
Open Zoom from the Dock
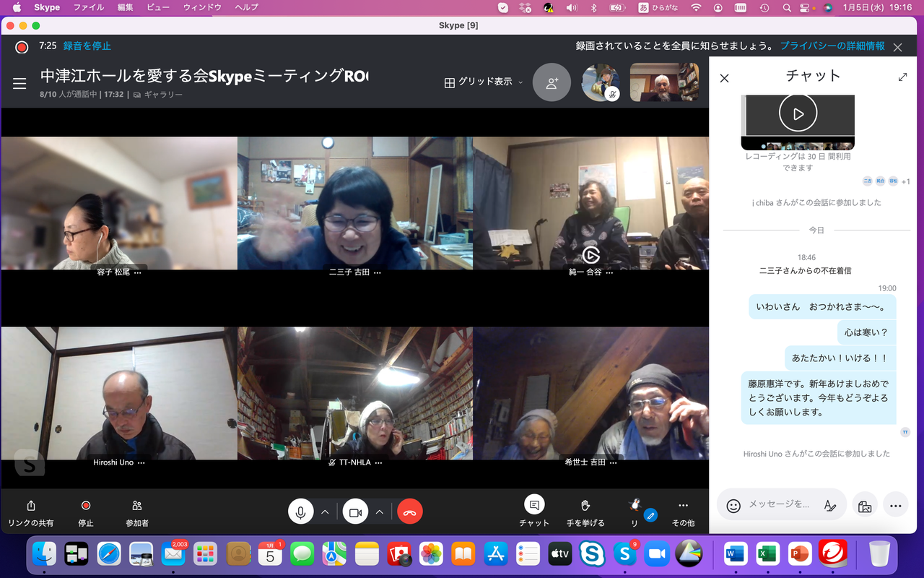pos(657,554)
